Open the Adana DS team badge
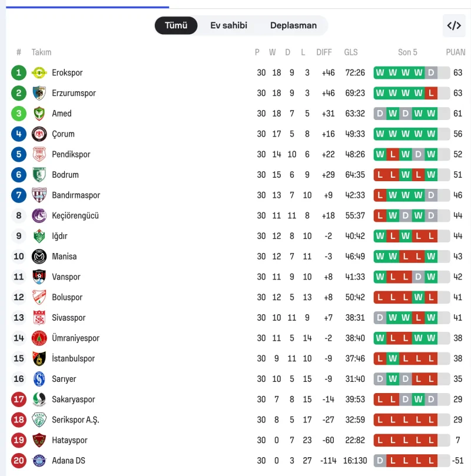 pos(39,461)
